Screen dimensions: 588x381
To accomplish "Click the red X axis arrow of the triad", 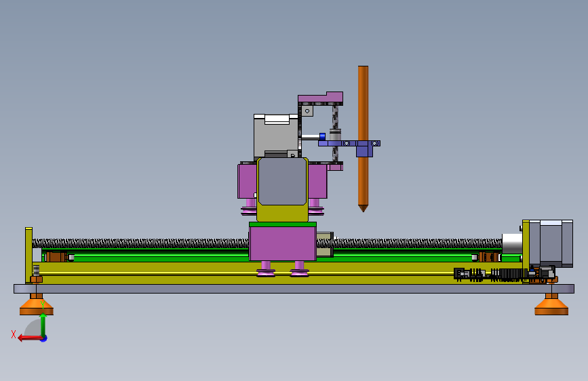I will (30, 338).
